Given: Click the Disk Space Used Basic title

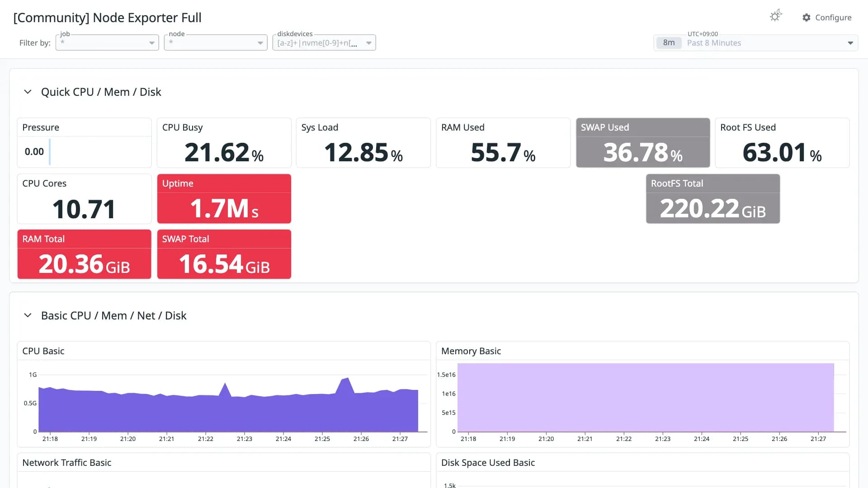Looking at the screenshot, I should point(488,463).
